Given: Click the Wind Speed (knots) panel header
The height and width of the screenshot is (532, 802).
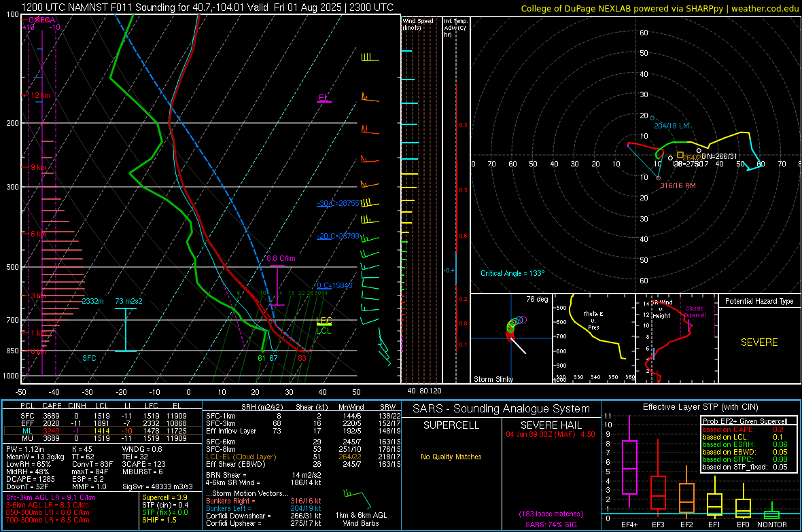Looking at the screenshot, I should (418, 24).
